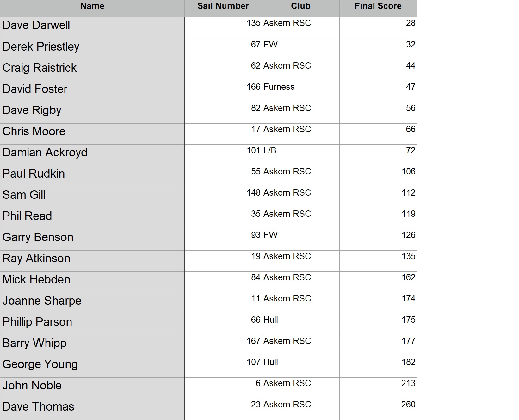This screenshot has width=519, height=420.
Task: Click the Name column header
Action: 92,6
